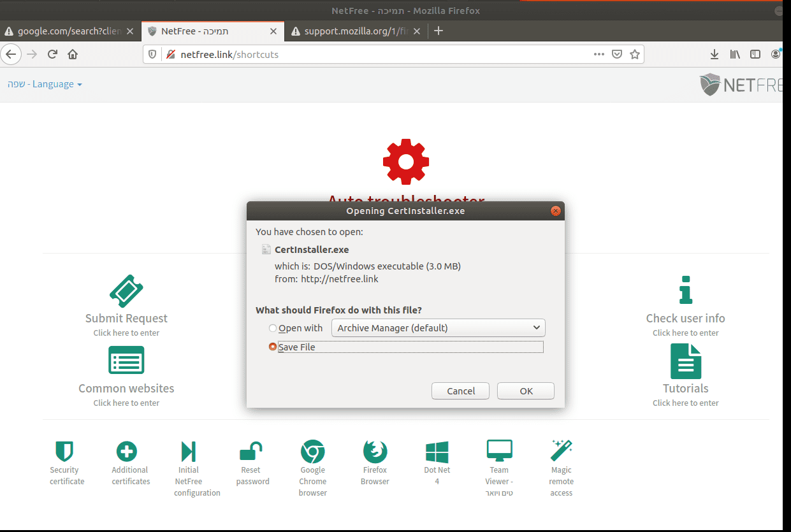The image size is (791, 532).
Task: Click the CertInstaller.exe file name
Action: click(x=312, y=250)
